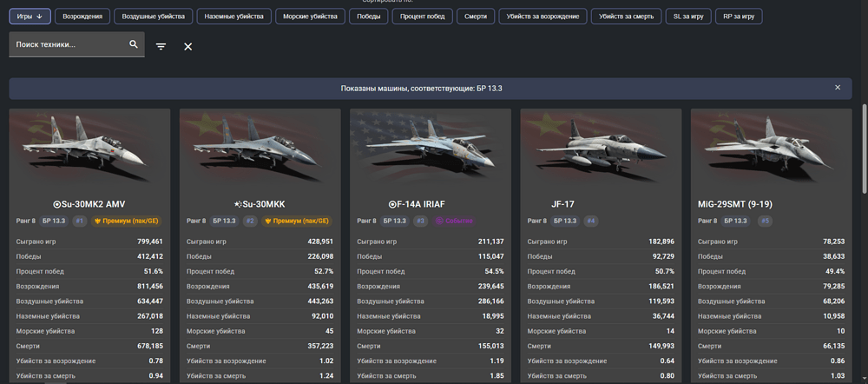The height and width of the screenshot is (384, 868).
Task: Sort by Морские убийства
Action: [310, 17]
